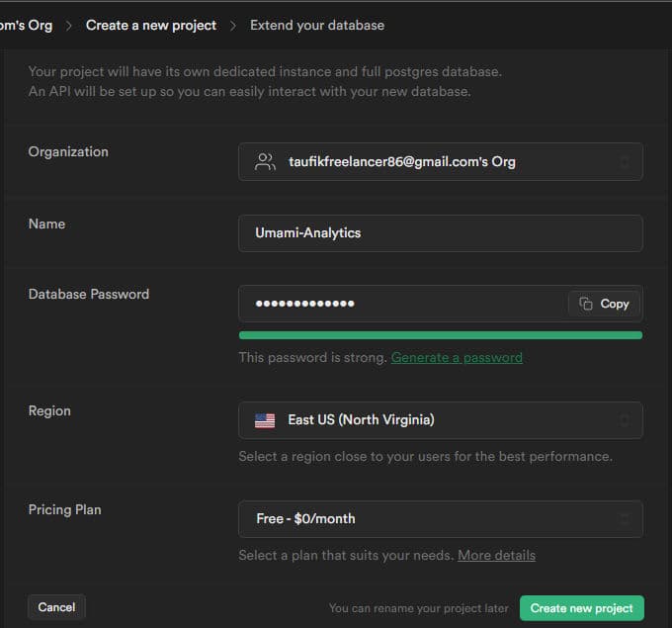Click the people icon in Organization field
This screenshot has height=628, width=672.
[265, 162]
